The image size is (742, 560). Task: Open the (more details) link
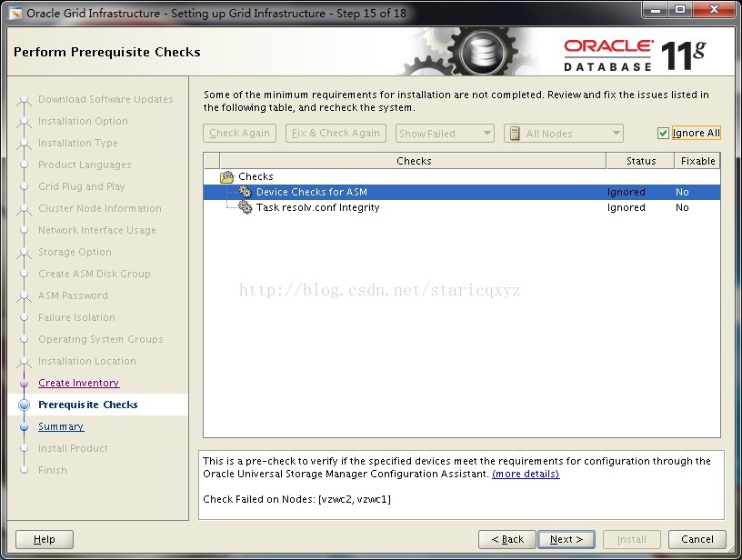(x=526, y=474)
